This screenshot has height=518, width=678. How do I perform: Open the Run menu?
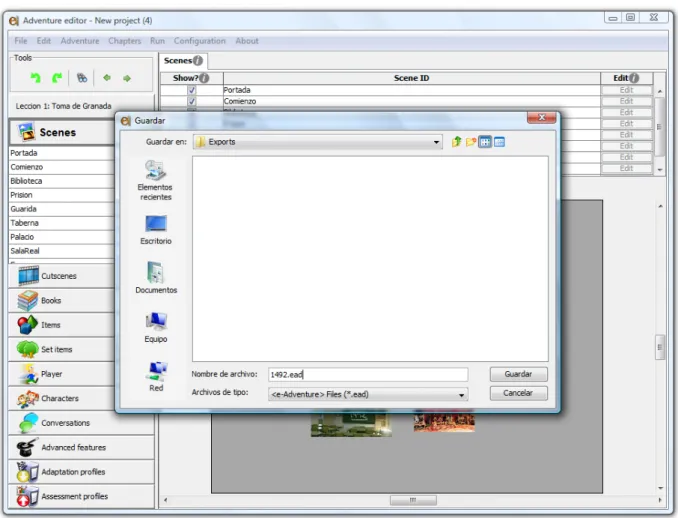(157, 41)
